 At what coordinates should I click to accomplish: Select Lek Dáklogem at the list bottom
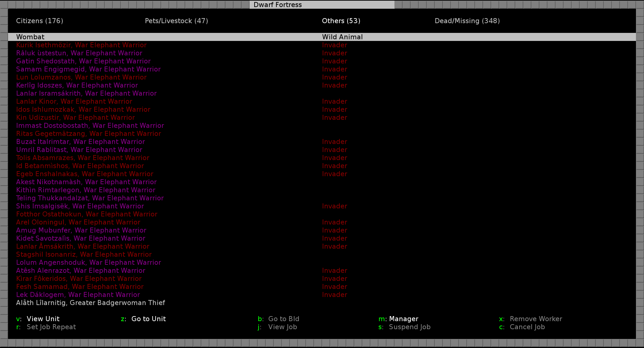click(78, 295)
